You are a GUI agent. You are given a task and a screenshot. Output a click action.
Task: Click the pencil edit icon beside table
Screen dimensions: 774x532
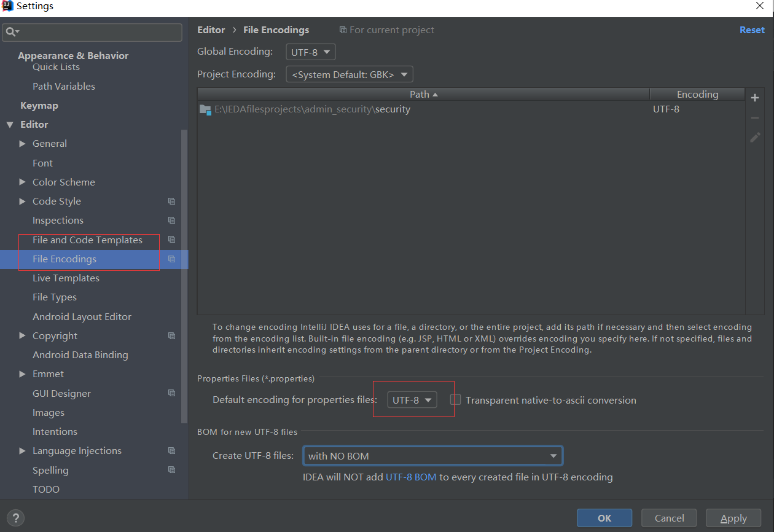[x=755, y=138]
